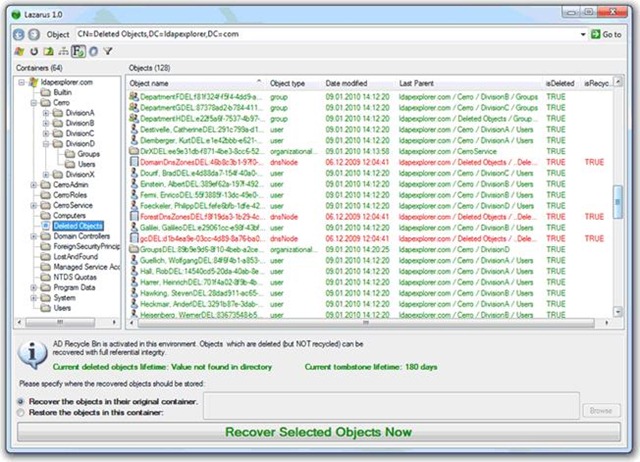Select the DepartmentHDEL group row icon
640x462 pixels.
pyautogui.click(x=133, y=119)
